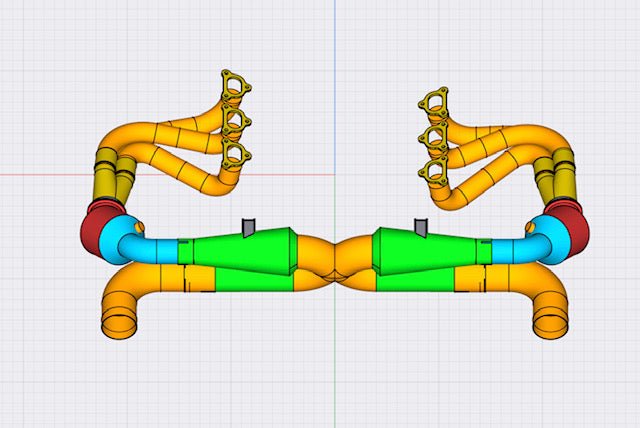Select the bottom flange on left header
The height and width of the screenshot is (428, 640).
(x=236, y=153)
